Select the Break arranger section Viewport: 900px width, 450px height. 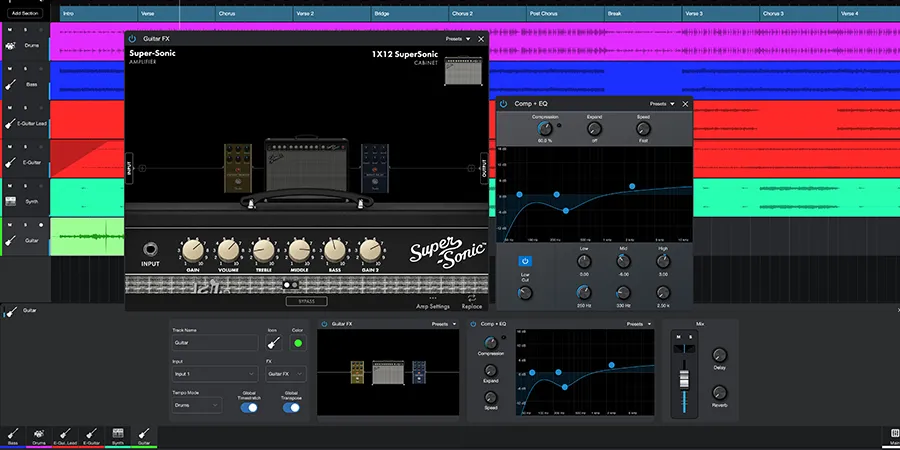[643, 14]
